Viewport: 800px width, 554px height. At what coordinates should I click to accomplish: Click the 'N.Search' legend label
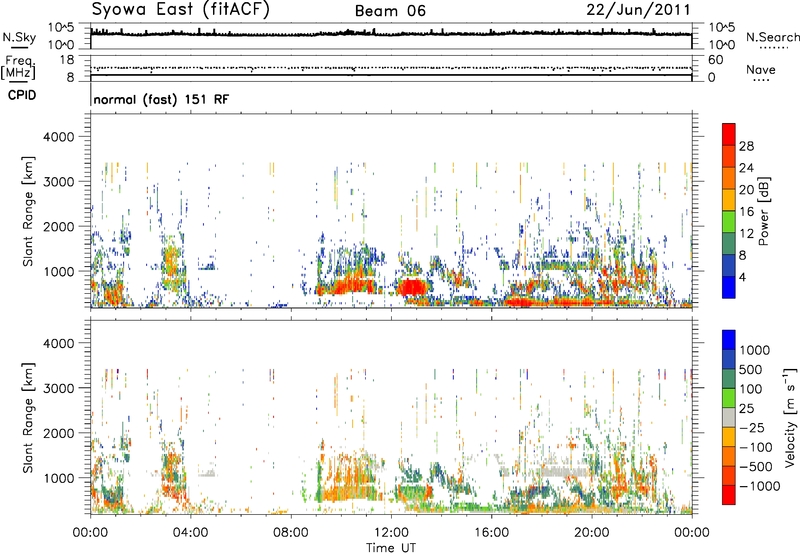[x=772, y=37]
